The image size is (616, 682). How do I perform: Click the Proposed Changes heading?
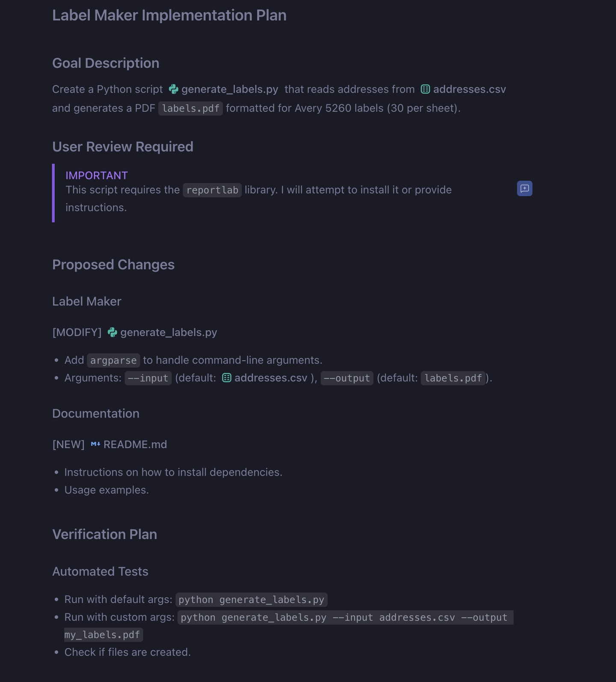click(x=113, y=265)
